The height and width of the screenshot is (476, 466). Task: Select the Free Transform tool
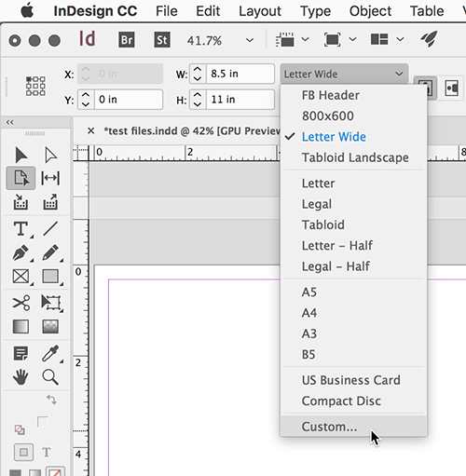pos(50,303)
